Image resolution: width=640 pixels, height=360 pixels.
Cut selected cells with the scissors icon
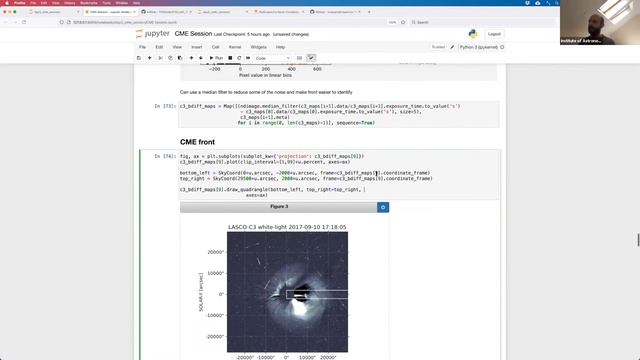pyautogui.click(x=160, y=58)
